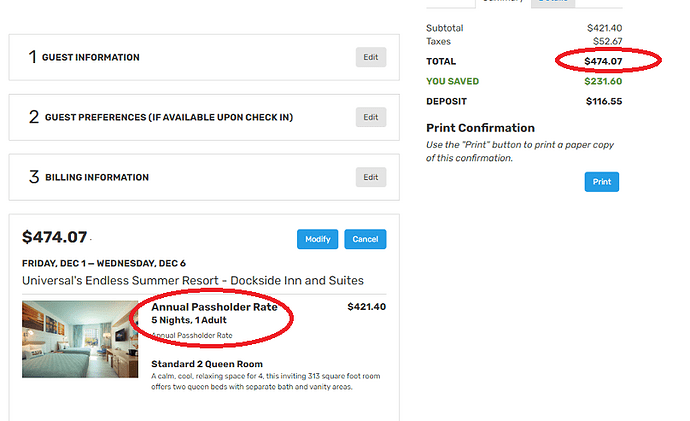The width and height of the screenshot is (690, 421).
Task: Click the Modify reservation button
Action: (317, 240)
